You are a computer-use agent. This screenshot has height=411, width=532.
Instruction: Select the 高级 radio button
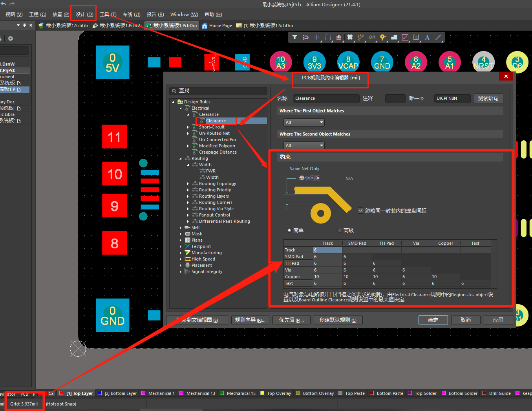[340, 230]
